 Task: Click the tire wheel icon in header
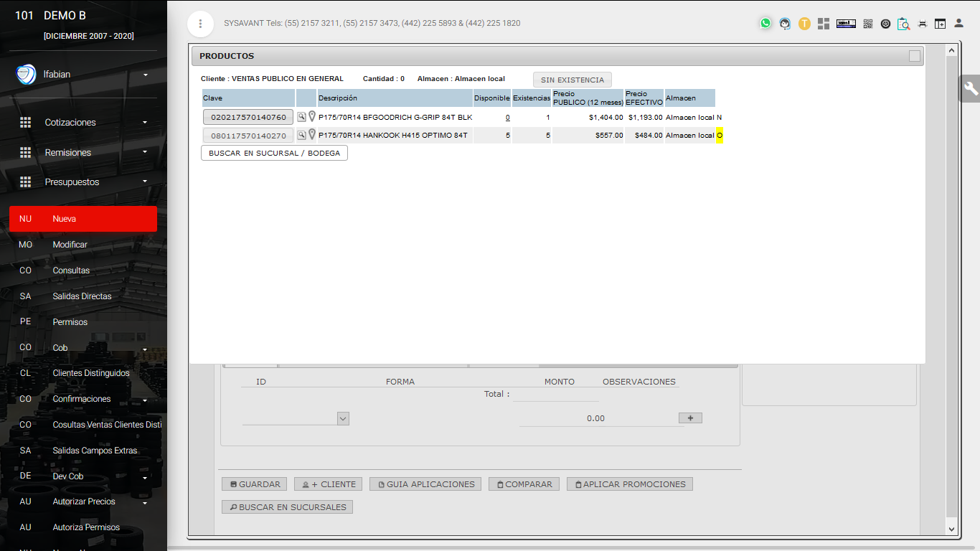click(885, 24)
